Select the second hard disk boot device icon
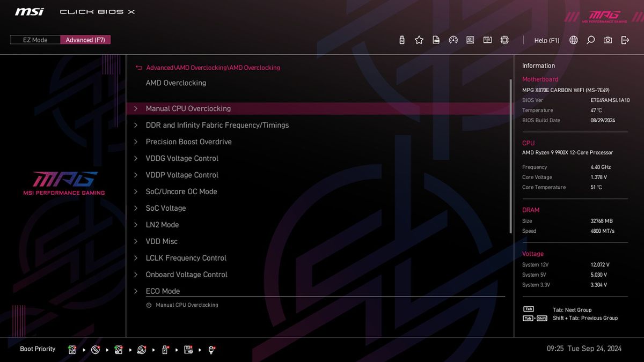Viewport: 644px width, 362px height. click(119, 350)
